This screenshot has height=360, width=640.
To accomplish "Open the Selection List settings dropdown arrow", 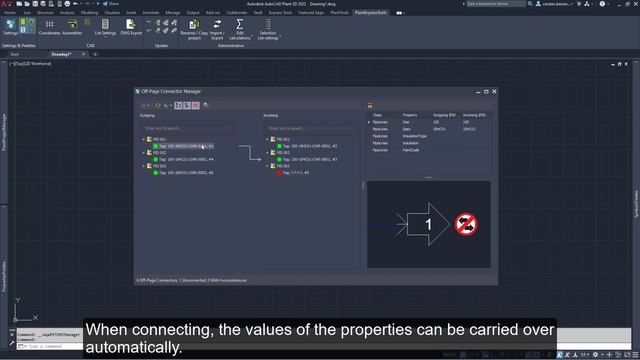I will pos(280,37).
